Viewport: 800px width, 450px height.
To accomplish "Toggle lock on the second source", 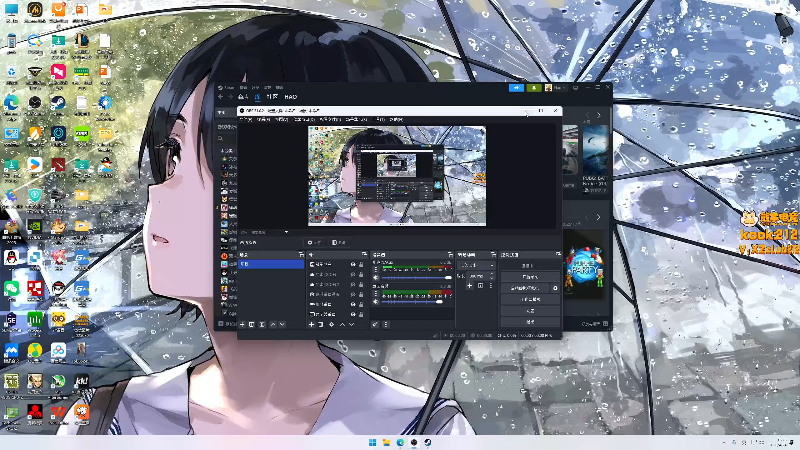I will 361,274.
